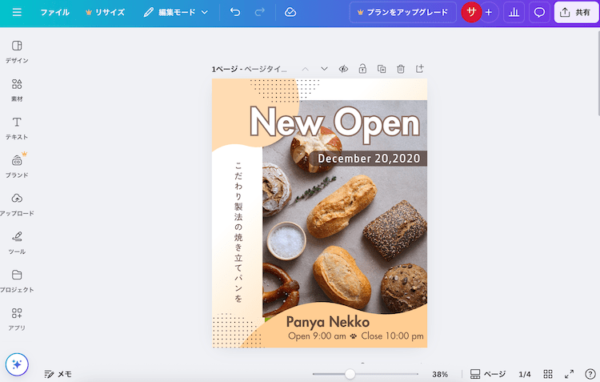Check cloud save status icon
The height and width of the screenshot is (382, 600).
click(290, 12)
